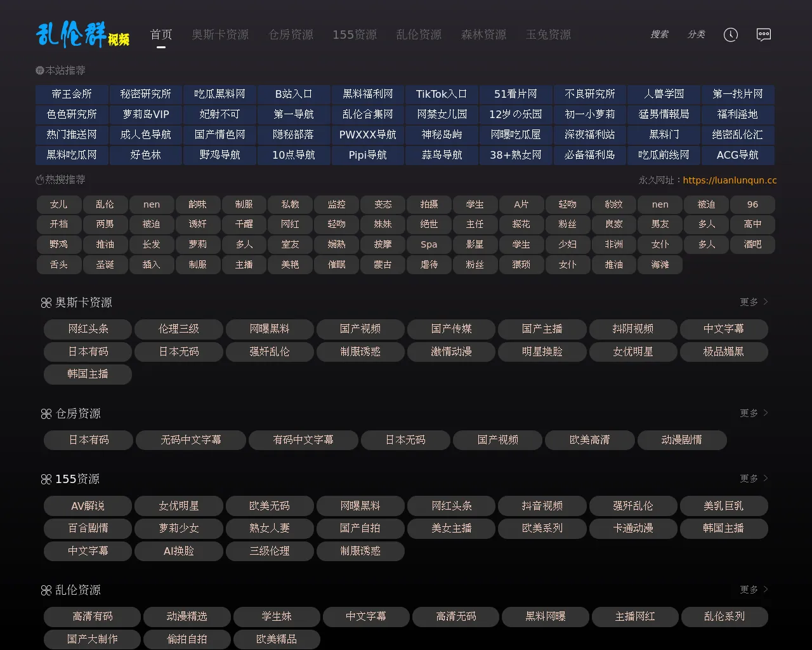Open the 10点导航 recommended link

pyautogui.click(x=294, y=155)
